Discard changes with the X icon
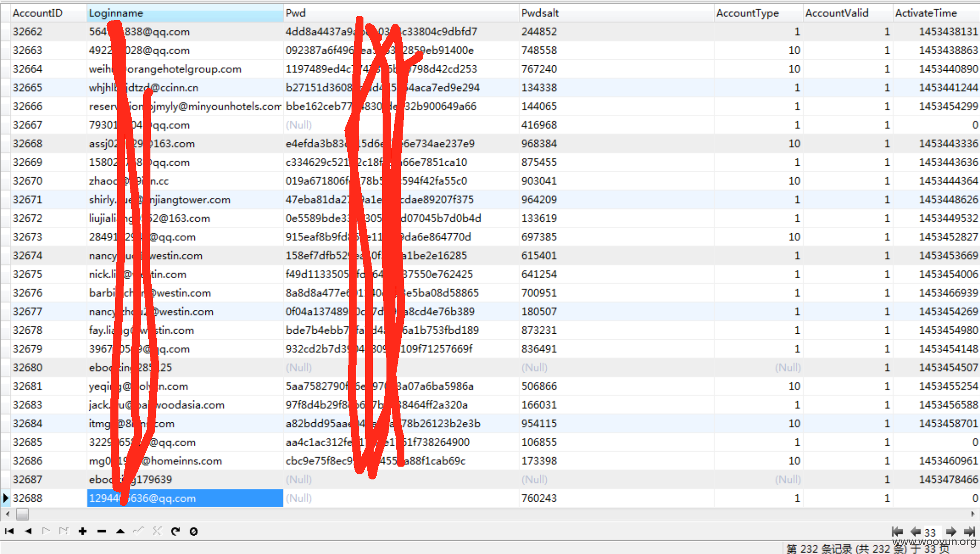This screenshot has width=980, height=554. [x=157, y=531]
